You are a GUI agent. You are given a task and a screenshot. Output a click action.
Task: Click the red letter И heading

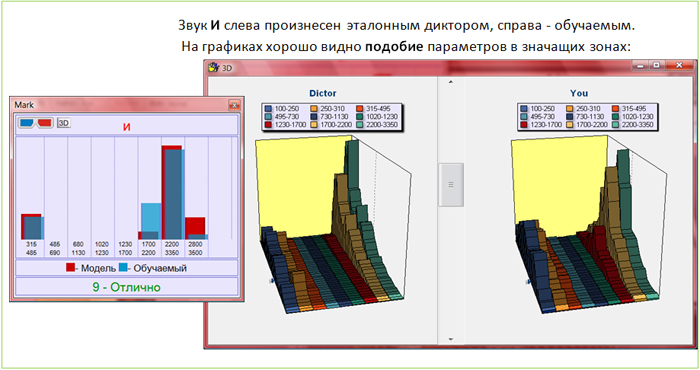coord(127,127)
